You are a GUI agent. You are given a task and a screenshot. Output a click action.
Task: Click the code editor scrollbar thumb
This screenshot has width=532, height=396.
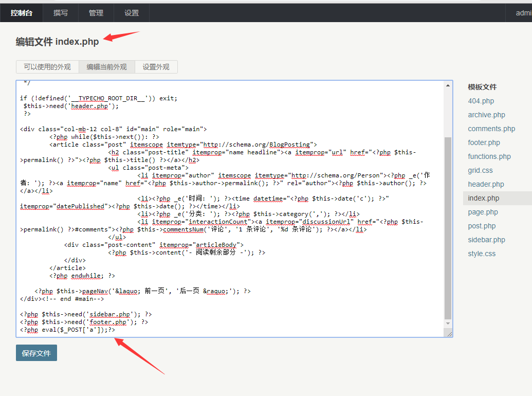[x=448, y=228]
